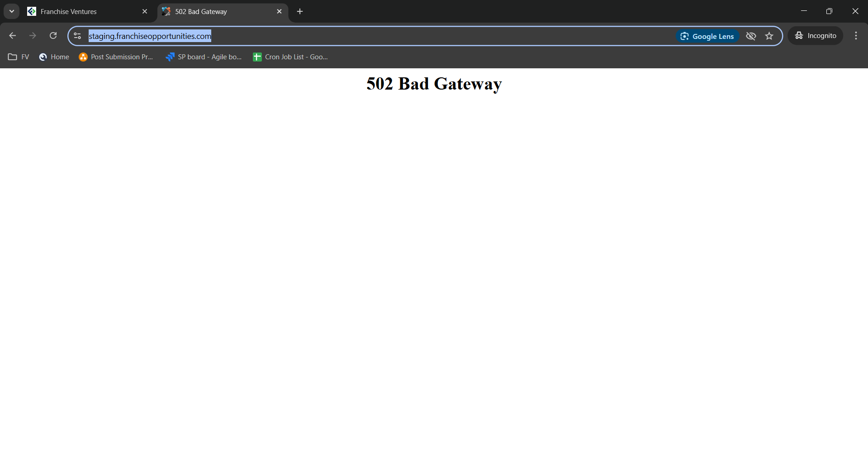Open a new tab with plus button
The width and height of the screenshot is (868, 461).
click(300, 11)
